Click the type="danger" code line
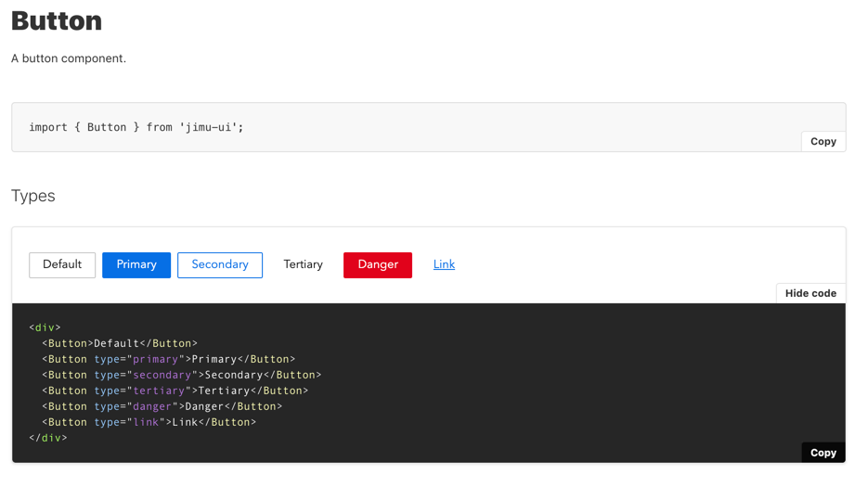The height and width of the screenshot is (487, 868). 162,406
